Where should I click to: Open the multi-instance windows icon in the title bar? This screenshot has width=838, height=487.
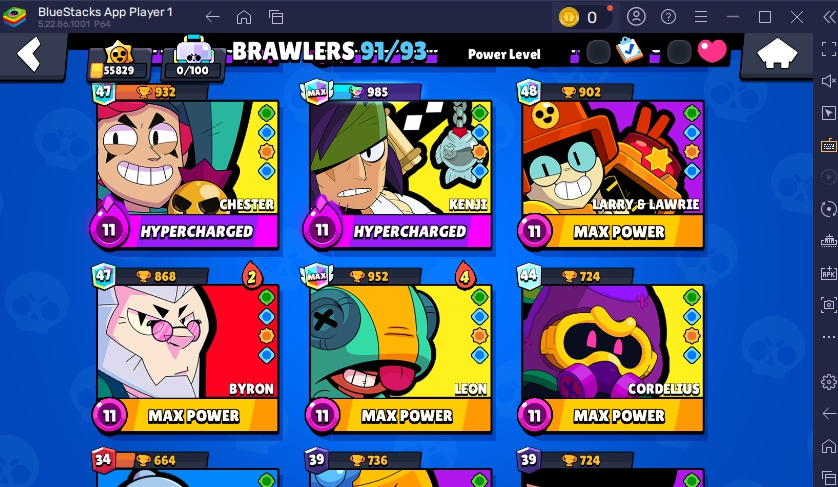(x=276, y=17)
